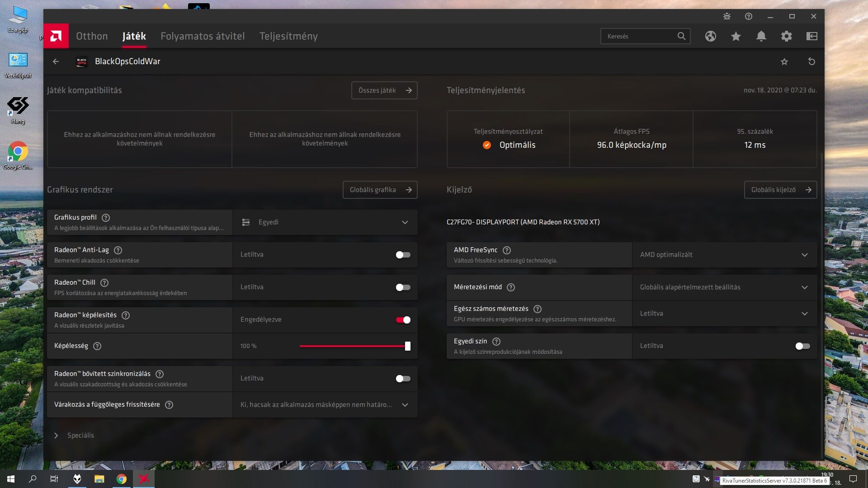
Task: Open the favorites star icon in top bar
Action: click(736, 36)
